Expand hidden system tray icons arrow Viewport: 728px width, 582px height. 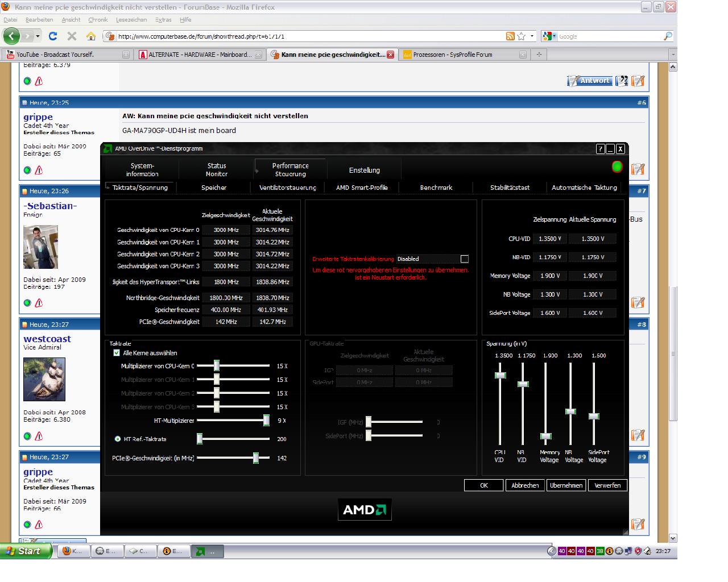click(x=552, y=551)
